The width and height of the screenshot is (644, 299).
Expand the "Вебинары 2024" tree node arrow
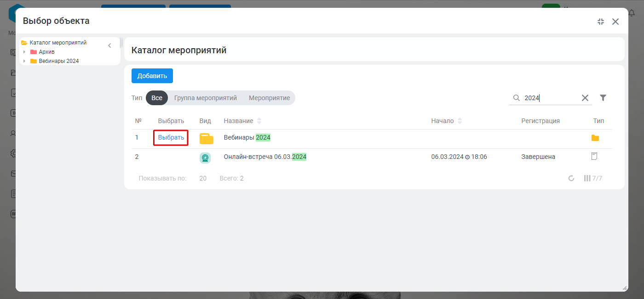pos(24,61)
